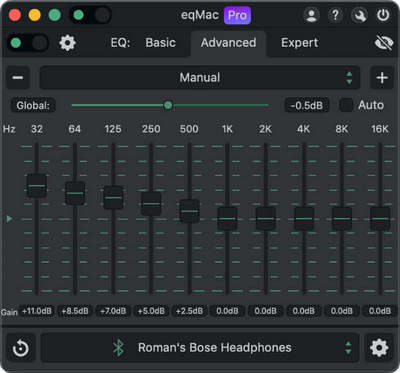Click the 16K band slider handle

coord(380,219)
